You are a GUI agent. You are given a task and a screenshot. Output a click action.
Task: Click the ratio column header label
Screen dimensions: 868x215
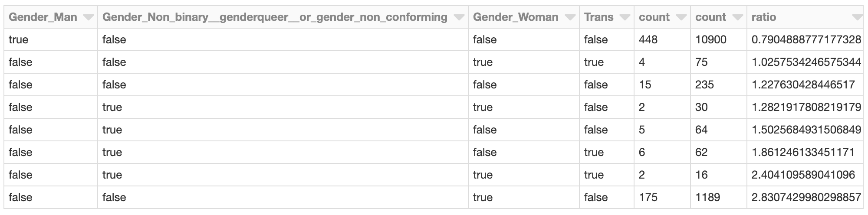(x=764, y=17)
